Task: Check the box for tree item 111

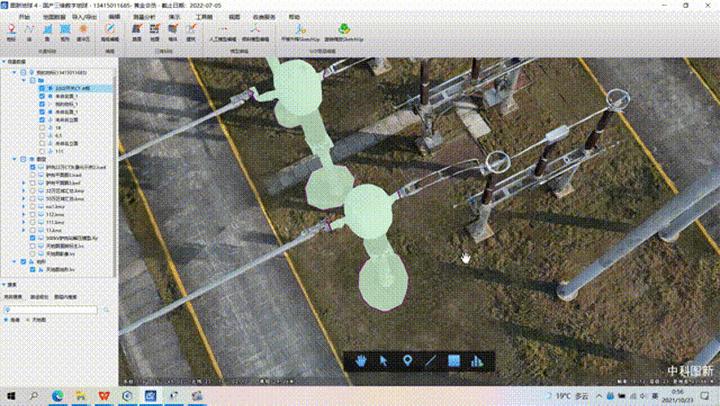Action: tap(42, 151)
